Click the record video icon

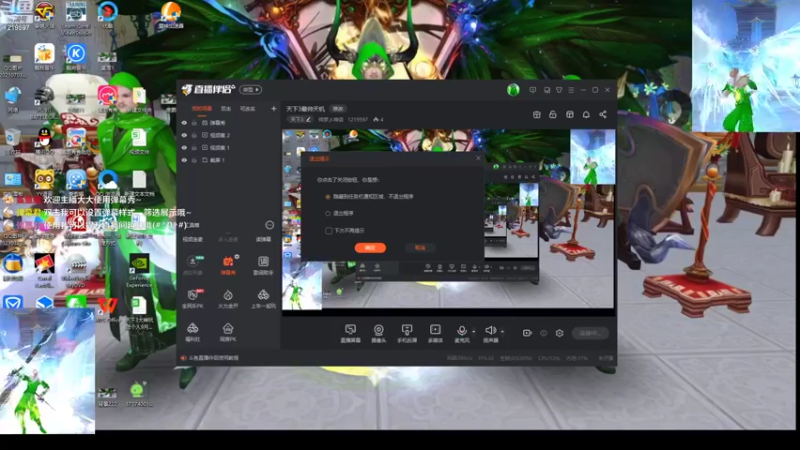coord(527,333)
